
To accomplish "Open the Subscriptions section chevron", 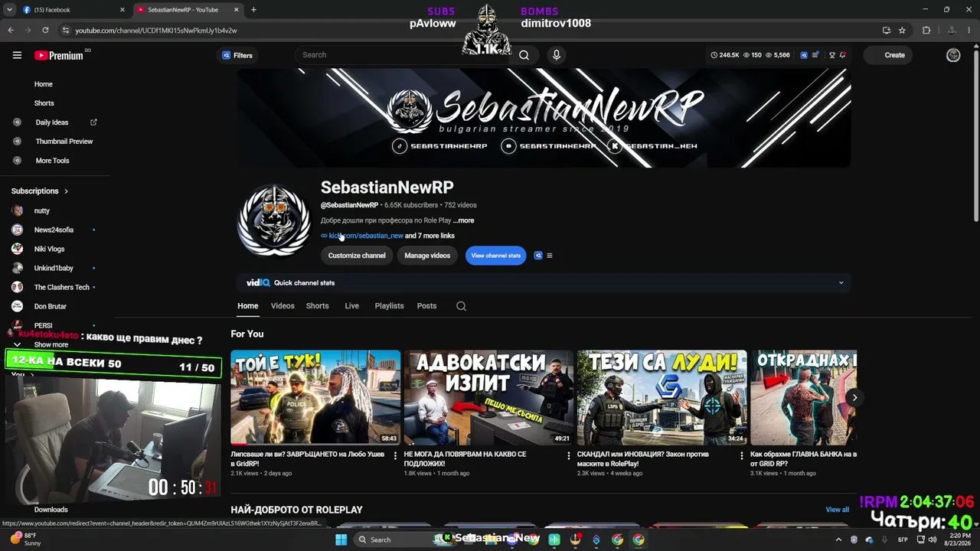I will pyautogui.click(x=67, y=191).
